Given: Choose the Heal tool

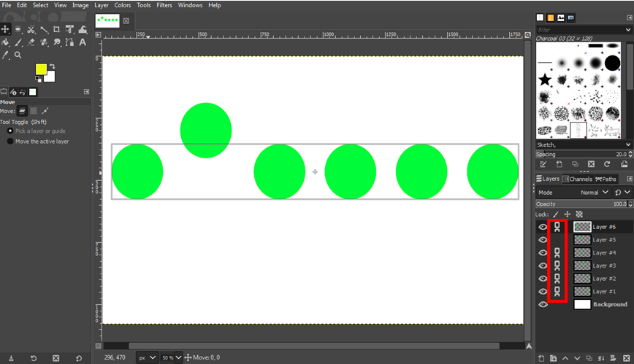Looking at the screenshot, I should coord(44,42).
